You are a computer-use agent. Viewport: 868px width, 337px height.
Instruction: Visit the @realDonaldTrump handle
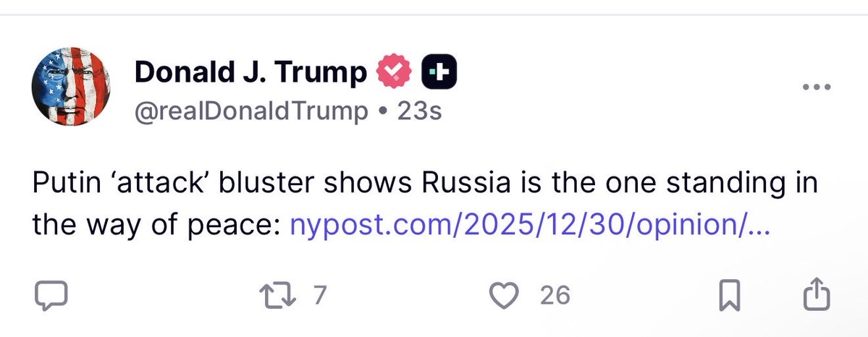(250, 111)
